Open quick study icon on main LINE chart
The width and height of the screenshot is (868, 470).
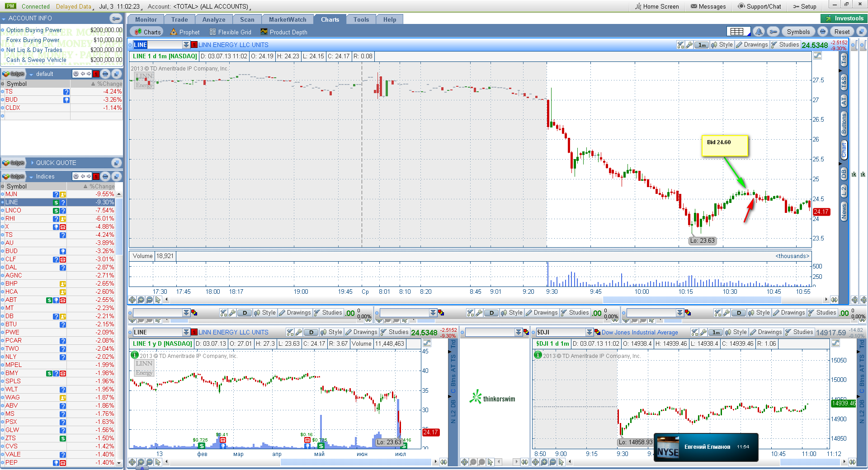click(x=680, y=45)
